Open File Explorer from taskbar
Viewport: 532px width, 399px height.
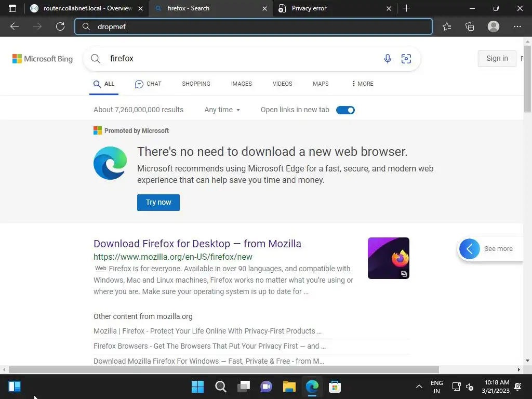tap(289, 387)
